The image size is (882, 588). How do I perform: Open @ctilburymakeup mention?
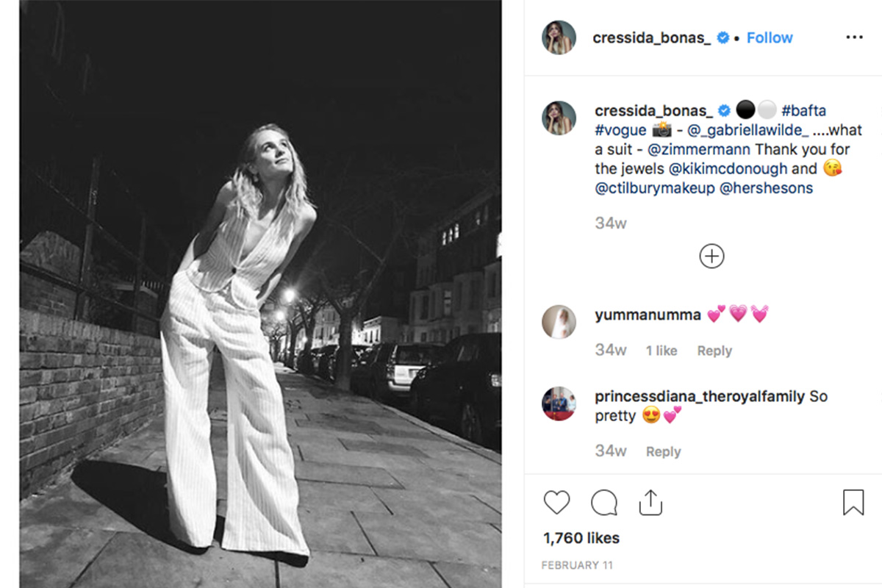click(655, 188)
